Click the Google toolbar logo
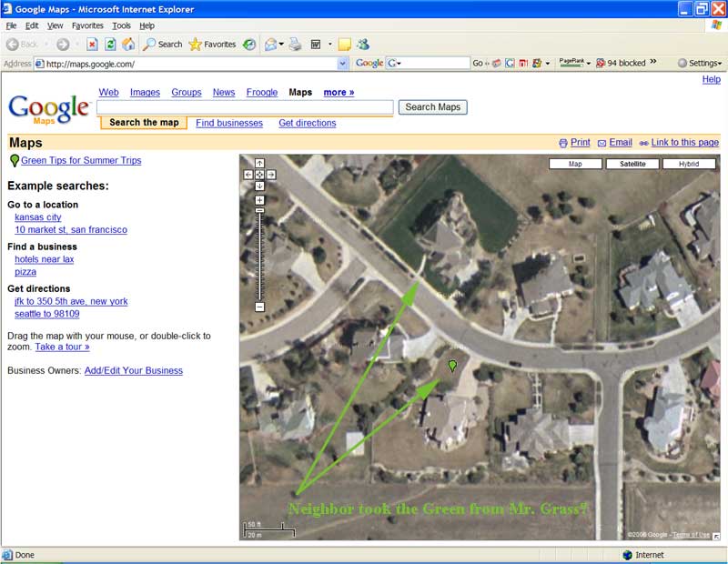Screen dimensions: 728x564 [369, 63]
